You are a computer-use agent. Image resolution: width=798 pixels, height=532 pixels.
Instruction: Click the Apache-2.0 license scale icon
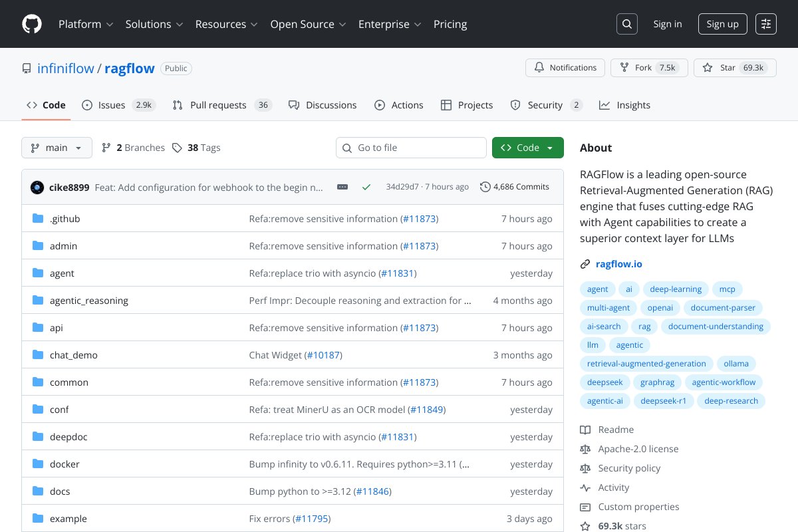pyautogui.click(x=585, y=449)
